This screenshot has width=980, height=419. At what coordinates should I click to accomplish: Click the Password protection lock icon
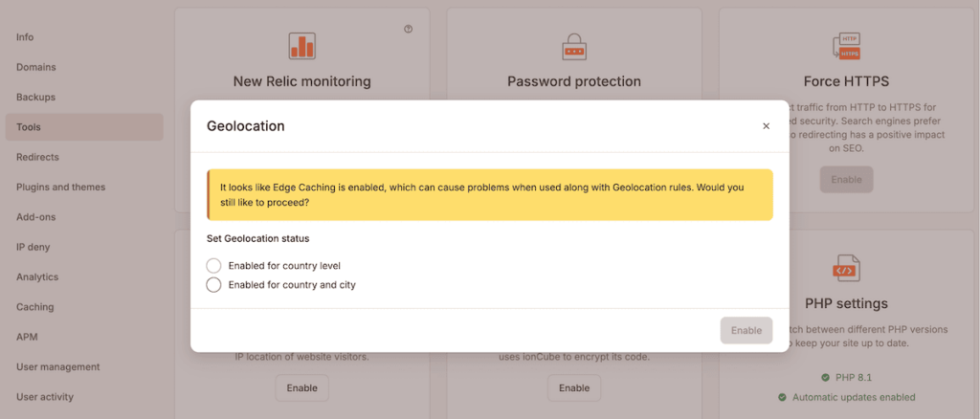point(574,46)
